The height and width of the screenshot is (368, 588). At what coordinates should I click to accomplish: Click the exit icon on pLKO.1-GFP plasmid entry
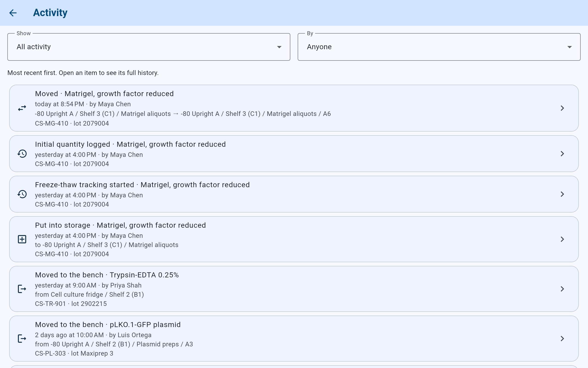point(22,339)
